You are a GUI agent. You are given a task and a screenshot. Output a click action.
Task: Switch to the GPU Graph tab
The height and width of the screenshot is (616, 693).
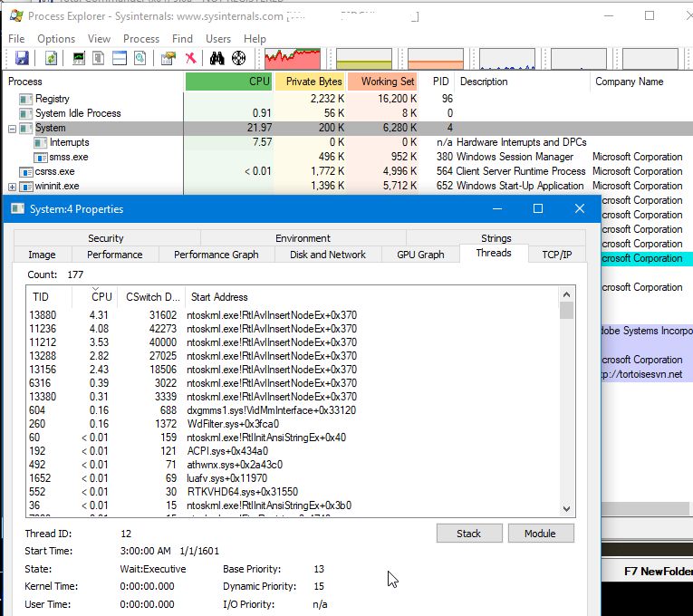click(420, 255)
